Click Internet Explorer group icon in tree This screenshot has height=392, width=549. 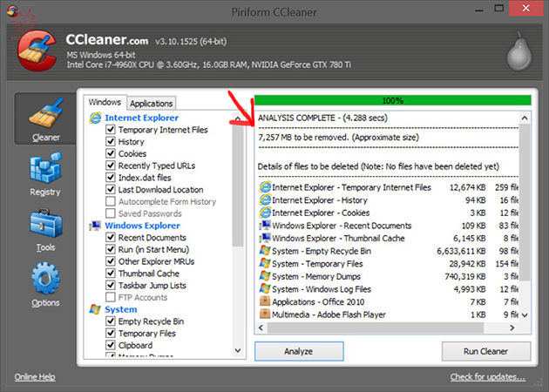pos(95,118)
